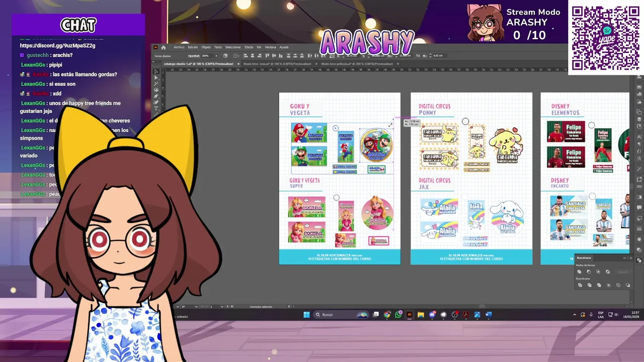Open the artboard number dropdown

pyautogui.click(x=222, y=307)
